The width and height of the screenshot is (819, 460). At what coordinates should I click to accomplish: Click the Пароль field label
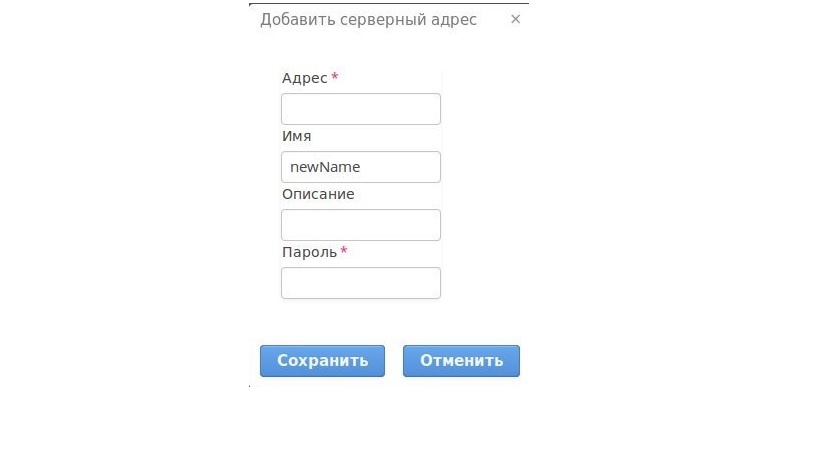click(309, 252)
